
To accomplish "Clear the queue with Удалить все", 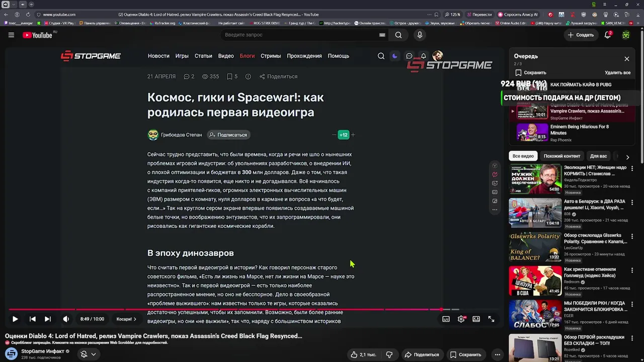I will (617, 72).
